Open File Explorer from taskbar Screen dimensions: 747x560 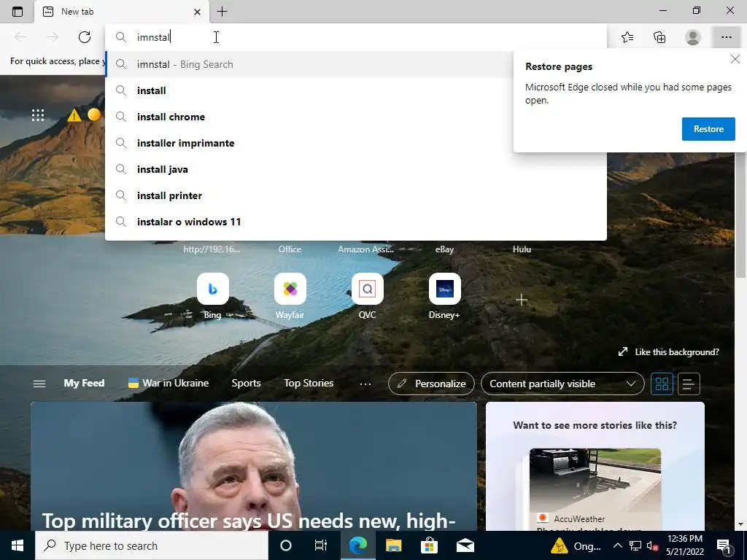(x=393, y=545)
